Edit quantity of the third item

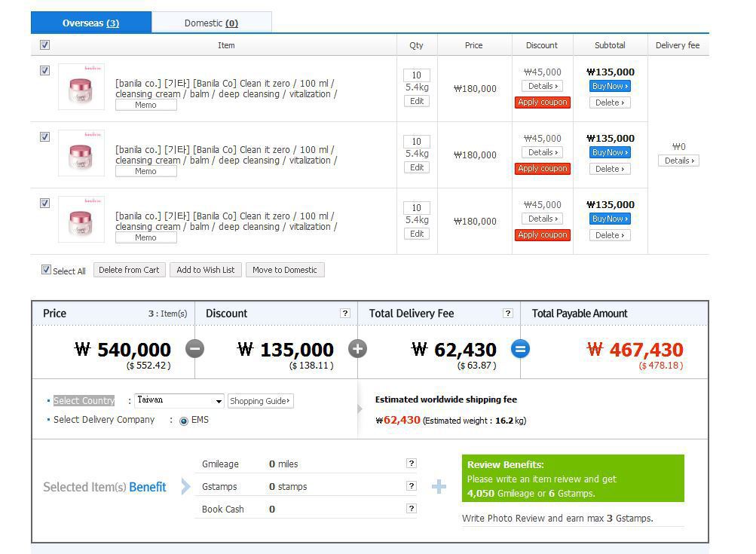click(x=417, y=234)
